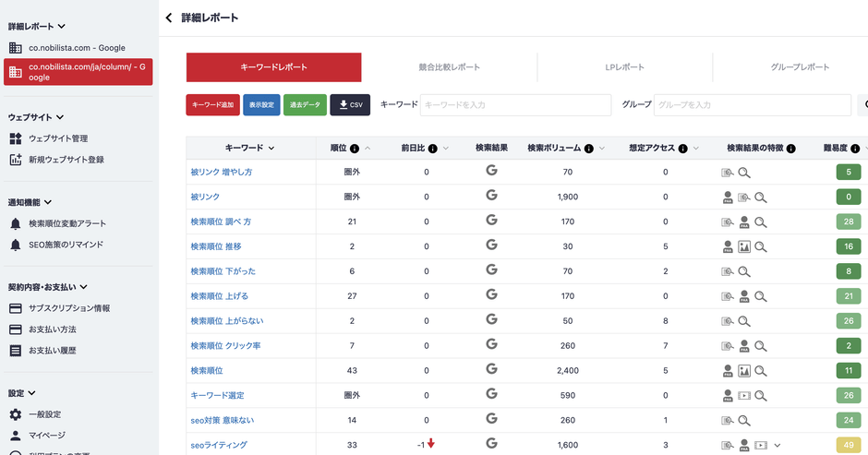Expand search features in seoライティング row
868x455 pixels.
pyautogui.click(x=777, y=445)
